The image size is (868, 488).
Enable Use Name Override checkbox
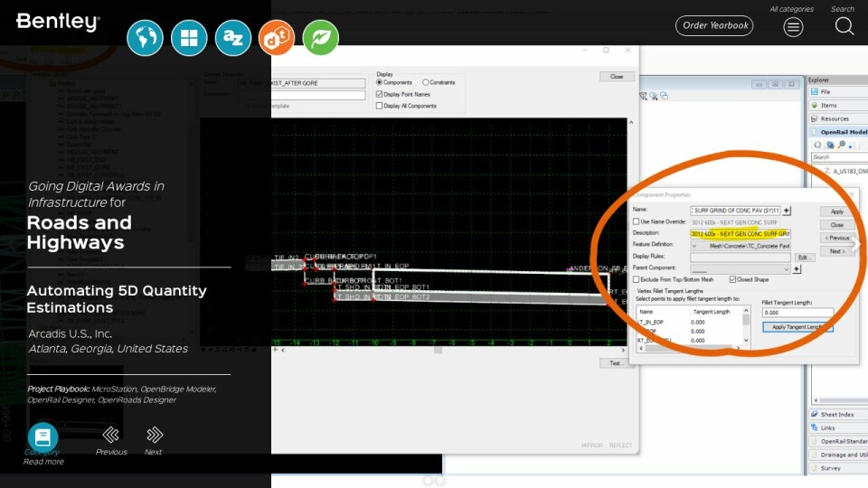tap(636, 221)
